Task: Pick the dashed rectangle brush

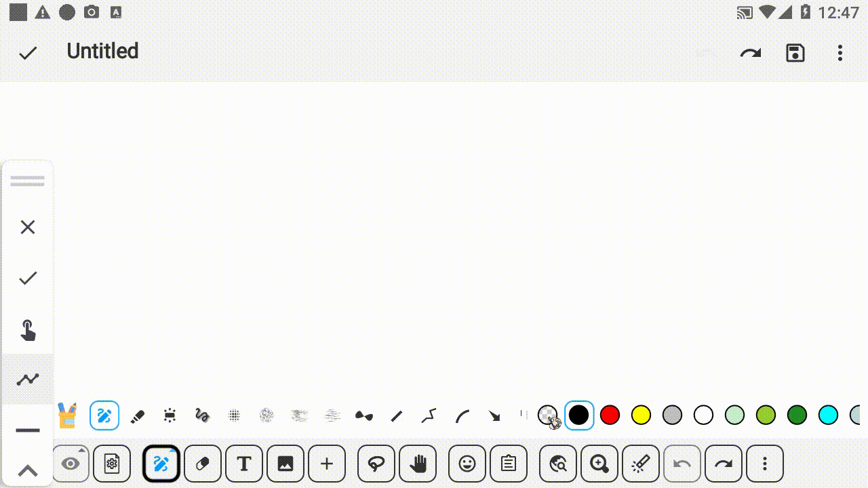Action: (170, 415)
